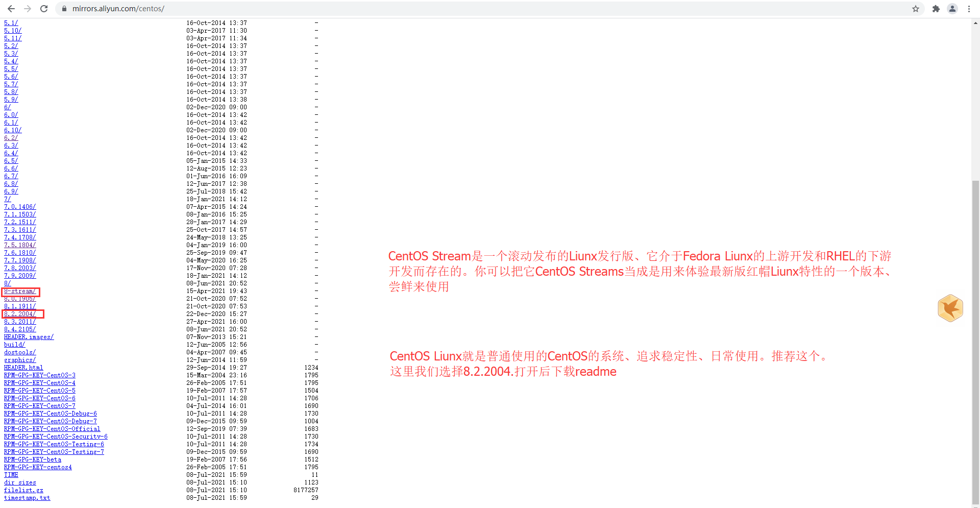Open the 5.11/ directory
This screenshot has width=980, height=508.
(13, 38)
